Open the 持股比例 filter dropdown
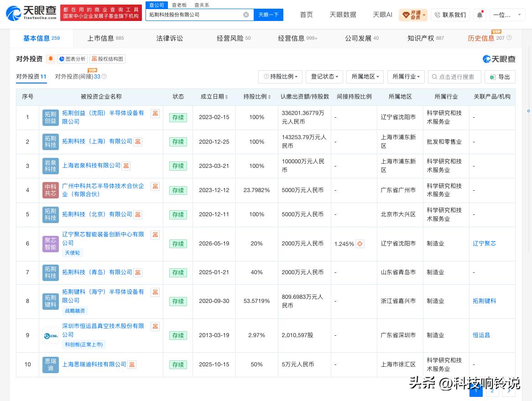Viewport: 532px width, 401px height. [281, 77]
